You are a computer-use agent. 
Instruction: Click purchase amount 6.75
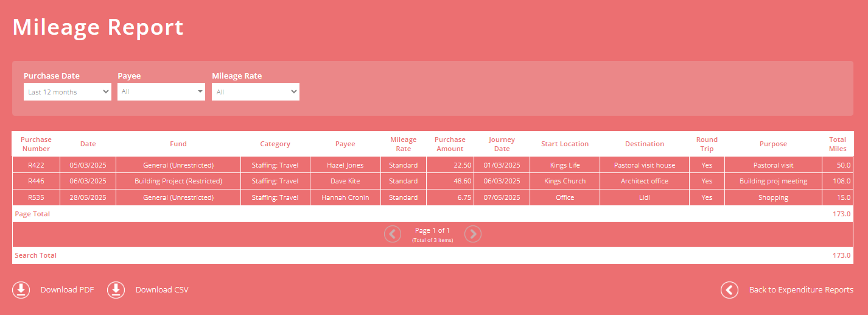click(x=464, y=198)
